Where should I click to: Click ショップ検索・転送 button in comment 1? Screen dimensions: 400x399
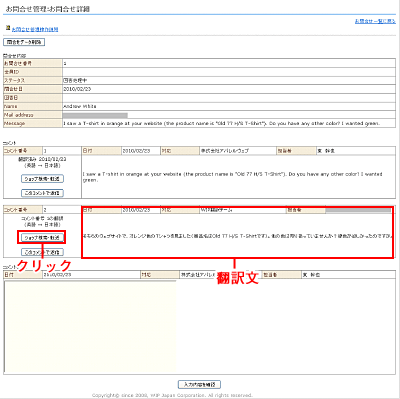42,179
